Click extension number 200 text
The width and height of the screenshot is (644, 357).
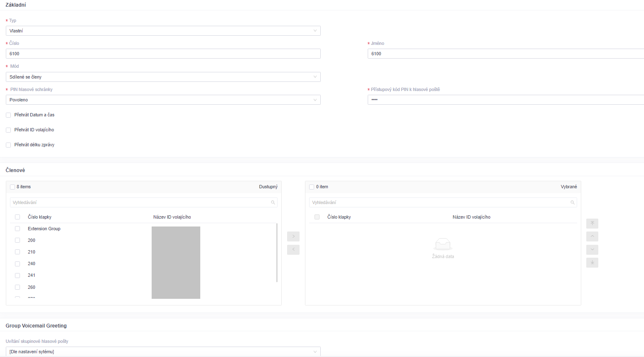32,240
